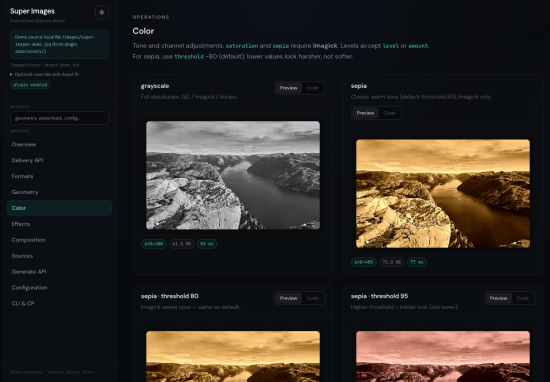
Task: Open the sepia threshold 80 preview image
Action: click(x=233, y=356)
